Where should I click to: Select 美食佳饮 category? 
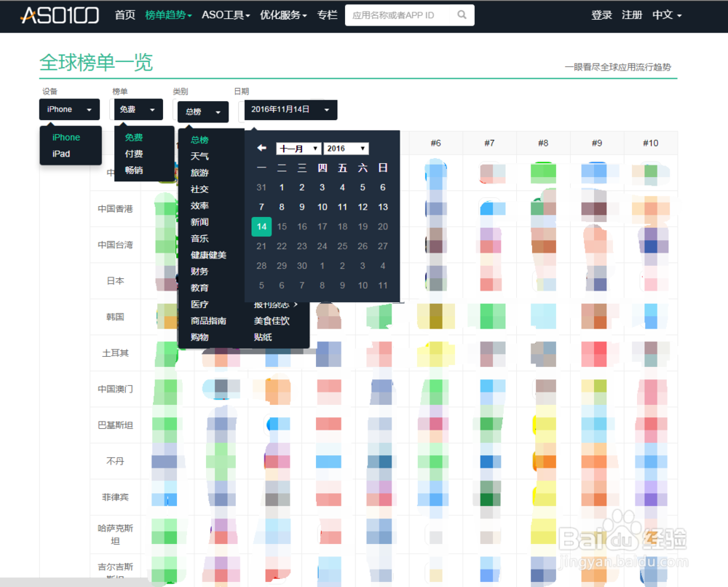click(272, 321)
